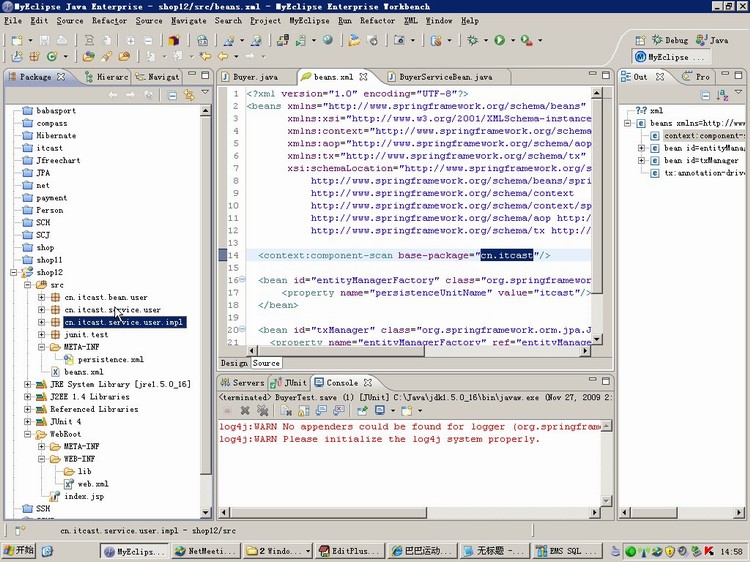The width and height of the screenshot is (750, 562).
Task: Open the MyEclipse menu
Action: click(x=309, y=21)
